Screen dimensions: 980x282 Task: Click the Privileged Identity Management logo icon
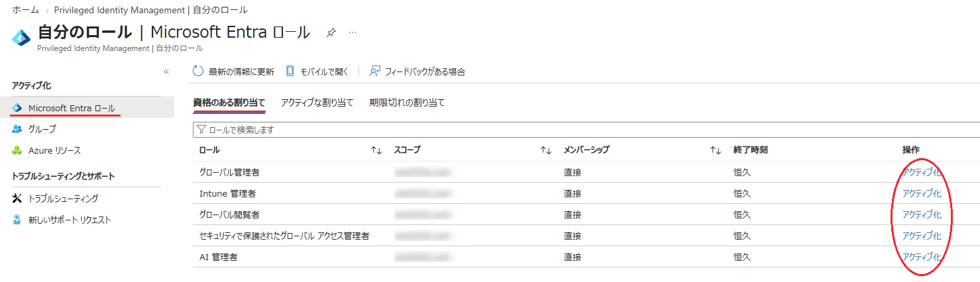(x=21, y=37)
